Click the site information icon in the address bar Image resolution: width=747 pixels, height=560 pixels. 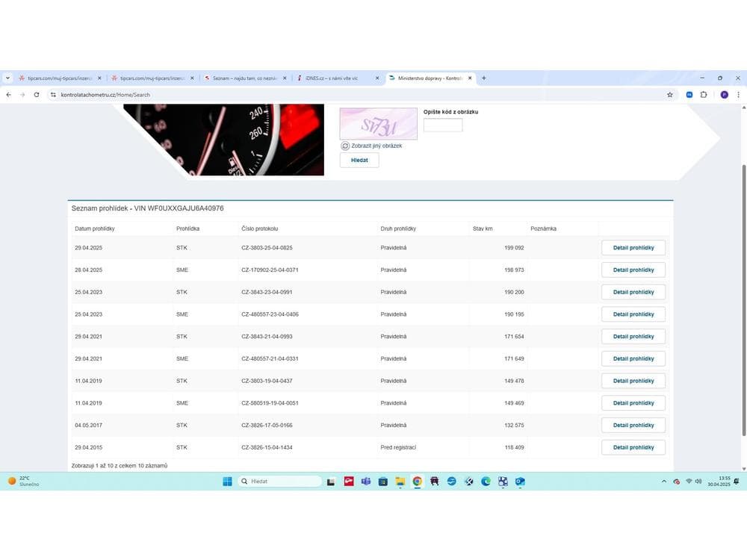(53, 95)
